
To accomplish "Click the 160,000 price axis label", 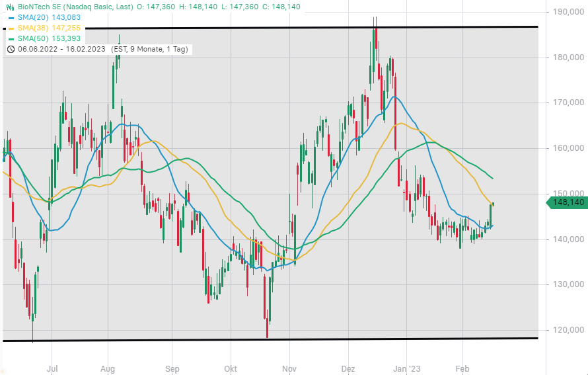I will [x=568, y=148].
